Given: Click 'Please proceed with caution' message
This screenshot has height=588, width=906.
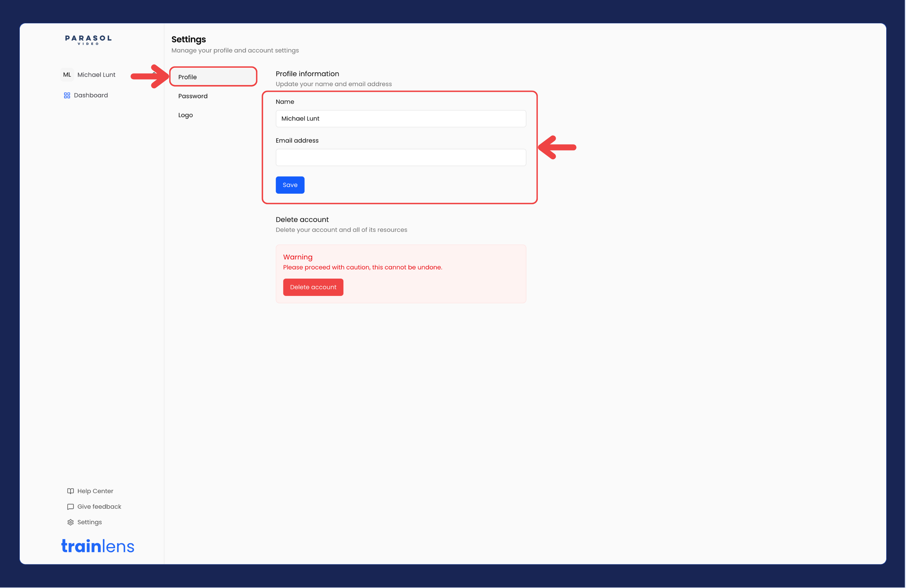Looking at the screenshot, I should 363,267.
